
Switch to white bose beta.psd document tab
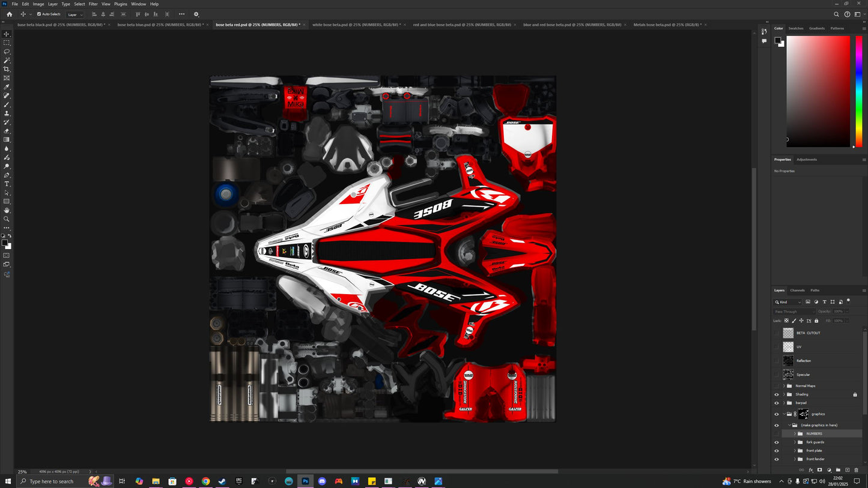coord(357,25)
